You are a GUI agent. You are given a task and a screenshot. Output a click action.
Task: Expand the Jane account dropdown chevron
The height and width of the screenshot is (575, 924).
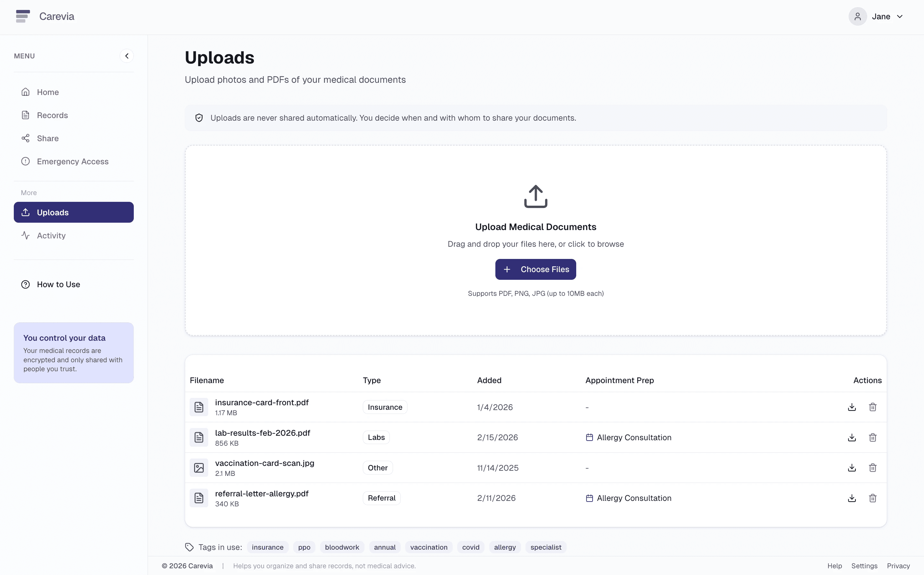click(900, 17)
